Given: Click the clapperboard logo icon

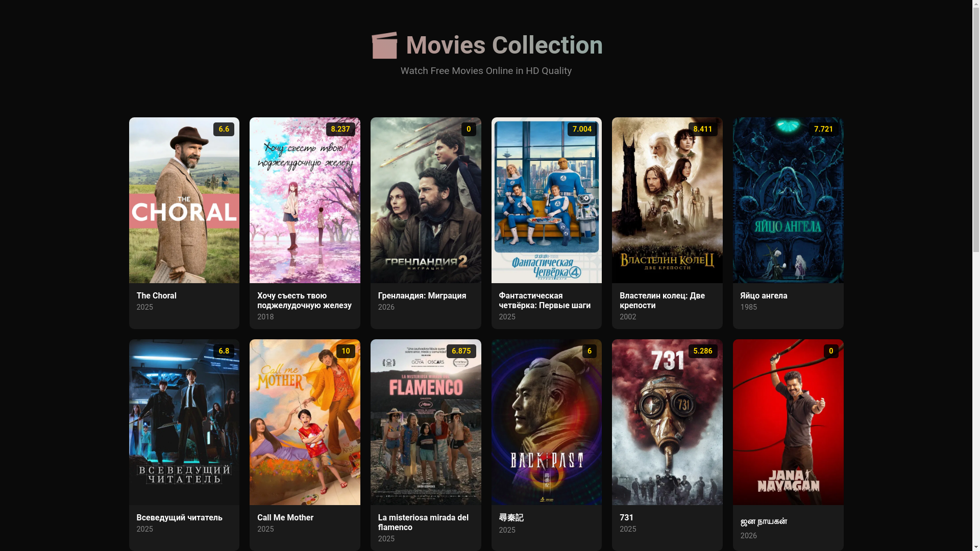Looking at the screenshot, I should point(384,45).
